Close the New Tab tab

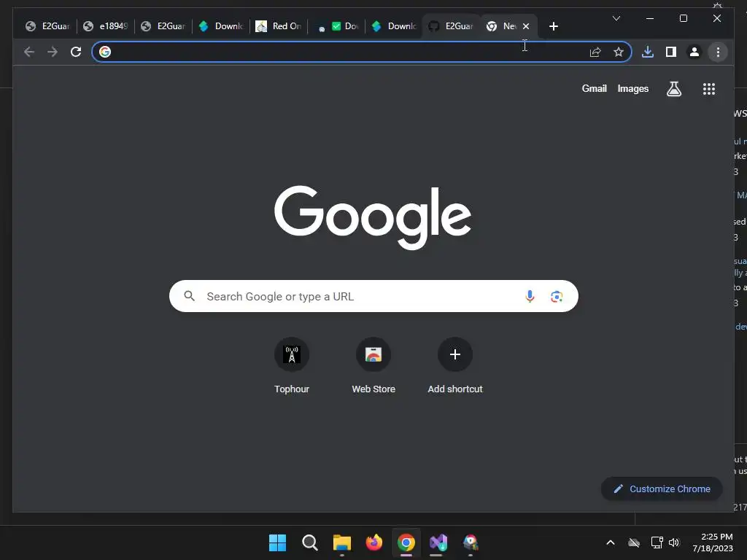tap(526, 26)
